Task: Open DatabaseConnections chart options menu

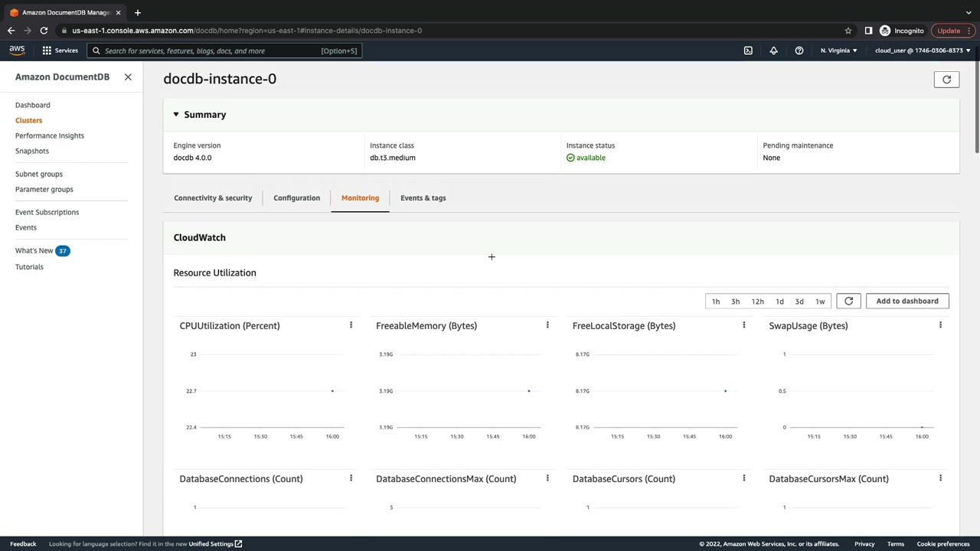Action: pos(351,479)
